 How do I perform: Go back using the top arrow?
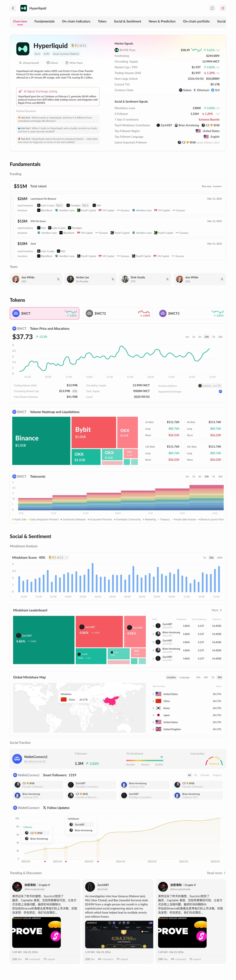pos(13,8)
